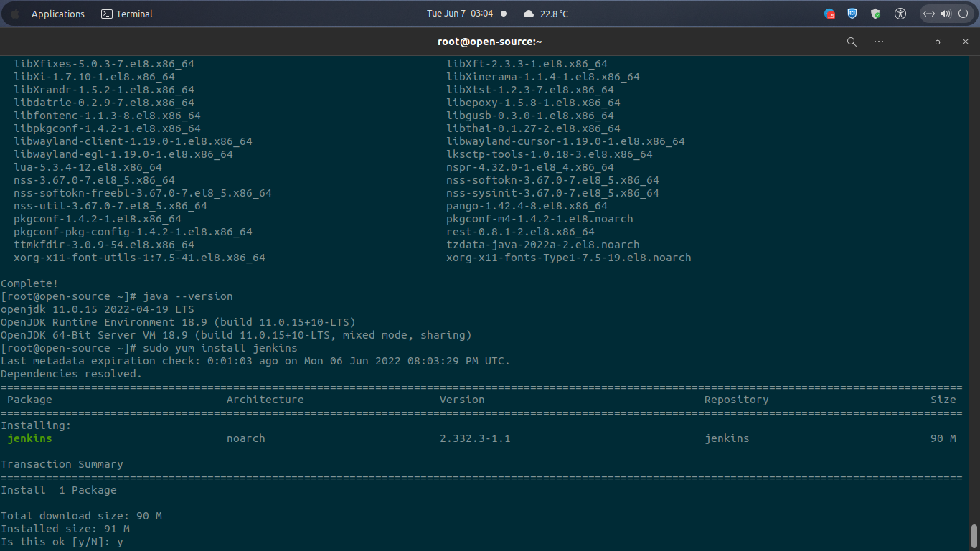Screen dimensions: 980x551
Task: Minimize the terminal window
Action: pos(911,42)
